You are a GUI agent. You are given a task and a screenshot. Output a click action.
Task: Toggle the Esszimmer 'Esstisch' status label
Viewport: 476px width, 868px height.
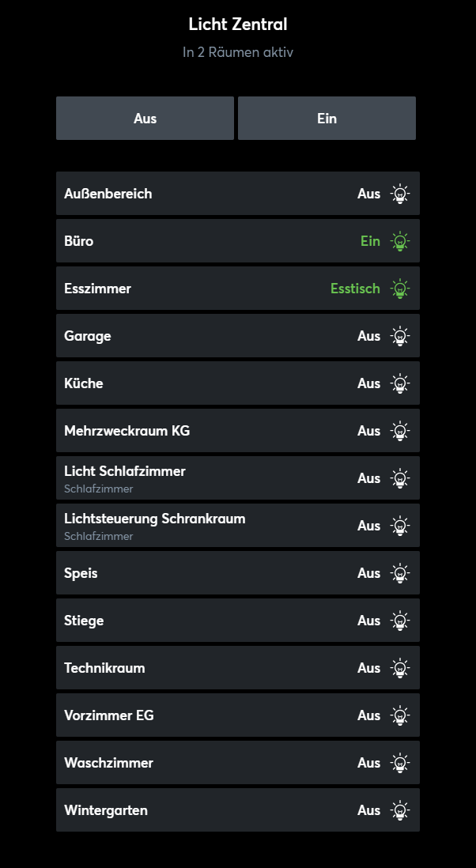coord(355,289)
